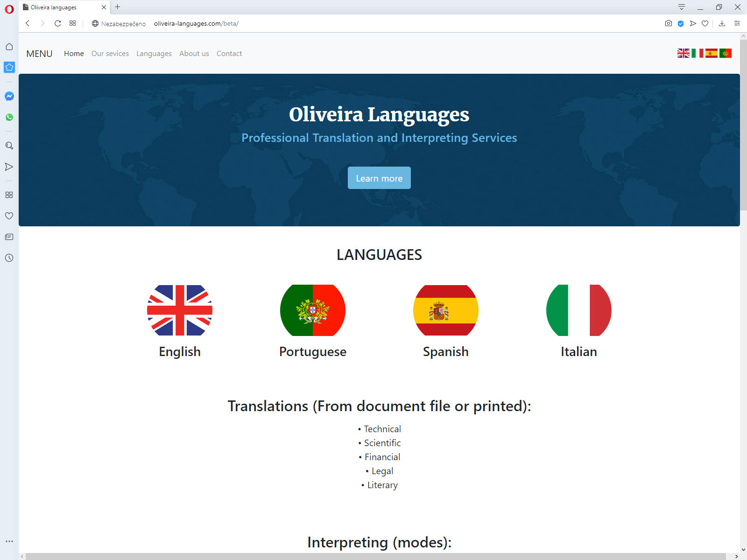Viewport: 747px width, 560px height.
Task: Click the MENU brand label
Action: point(39,54)
